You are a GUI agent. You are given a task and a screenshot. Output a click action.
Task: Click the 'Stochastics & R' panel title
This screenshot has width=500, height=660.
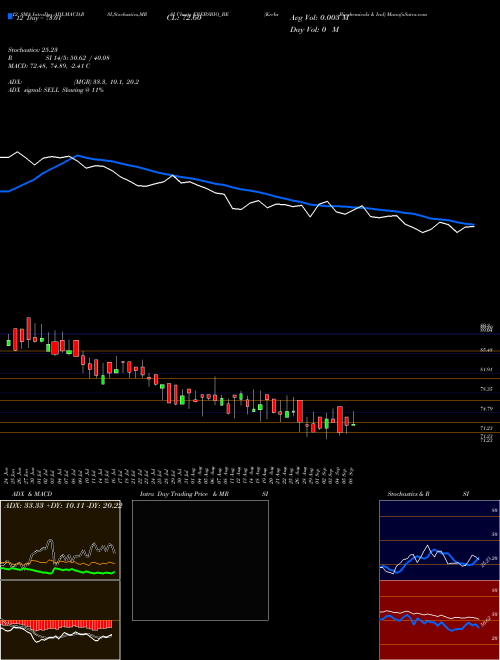[x=408, y=494]
